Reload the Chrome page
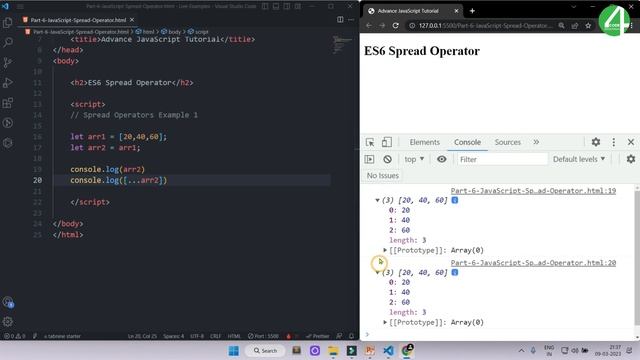Viewport: 640px width, 360px height. 396,25
